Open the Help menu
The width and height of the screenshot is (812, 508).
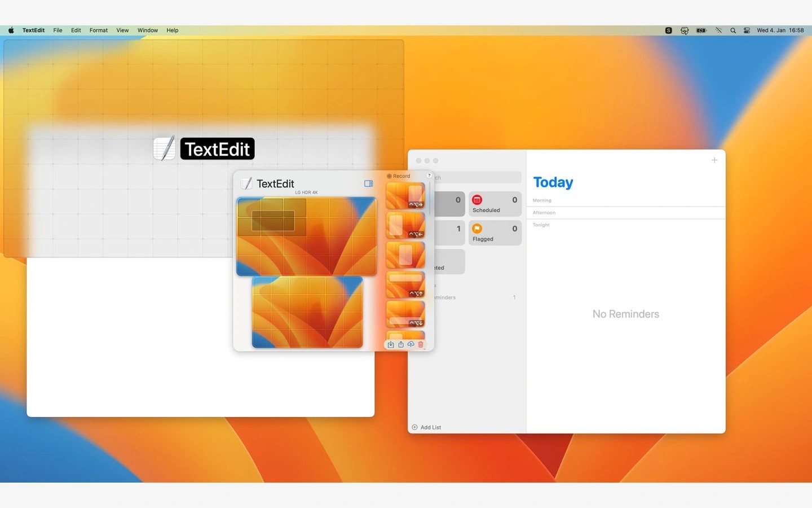(x=173, y=30)
